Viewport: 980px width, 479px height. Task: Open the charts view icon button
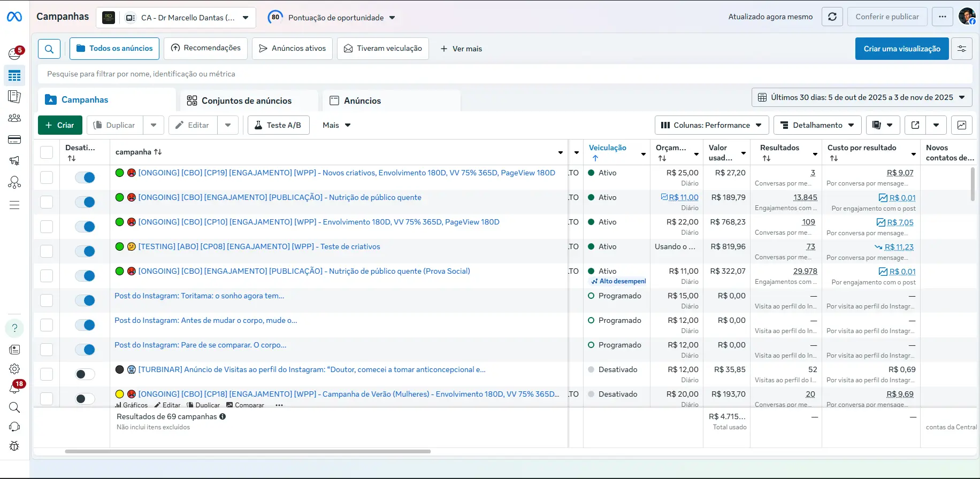click(961, 125)
